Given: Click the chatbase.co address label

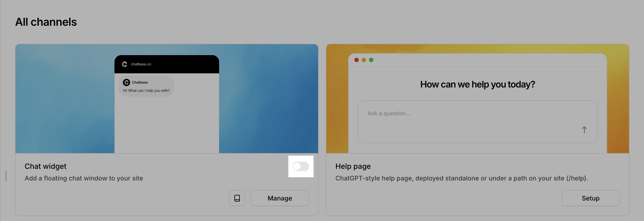Looking at the screenshot, I should click(141, 64).
